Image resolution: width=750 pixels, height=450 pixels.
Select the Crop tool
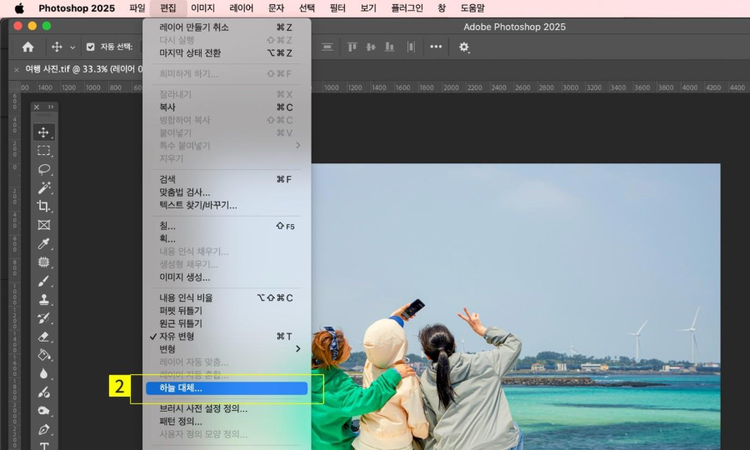(44, 206)
